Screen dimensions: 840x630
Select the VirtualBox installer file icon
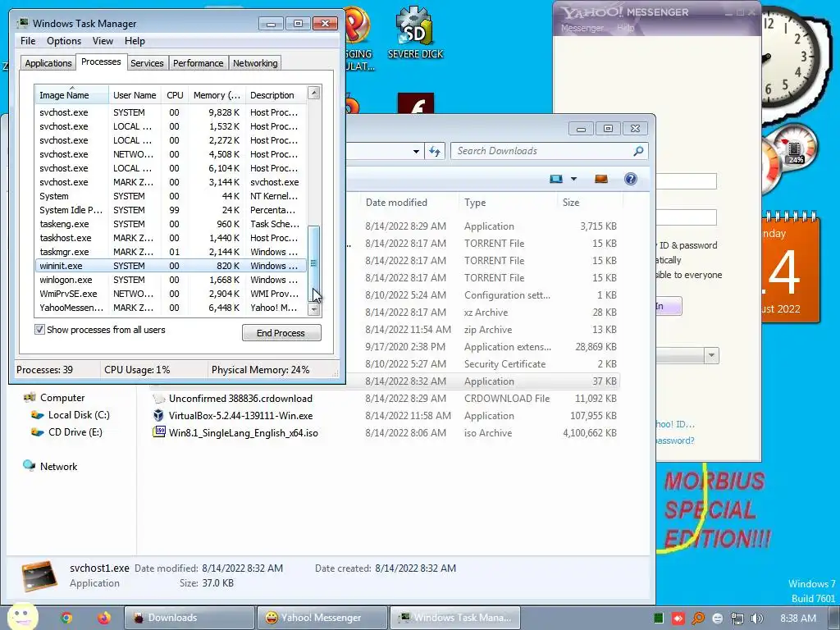[x=158, y=416]
